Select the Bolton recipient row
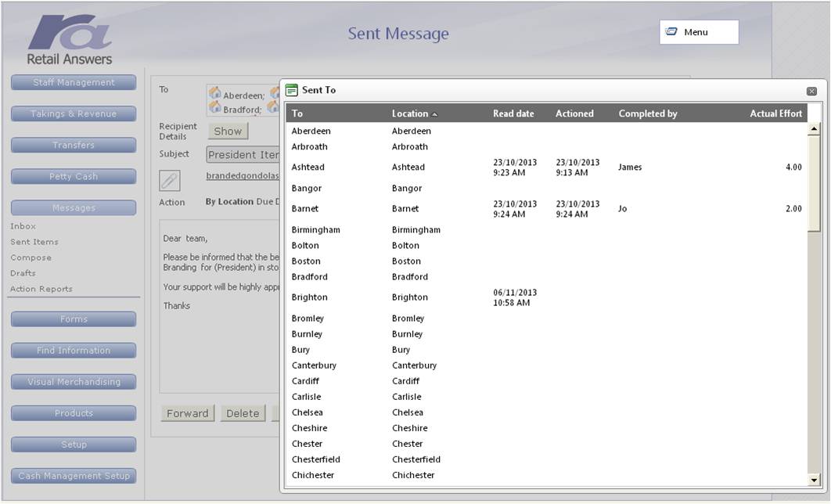The height and width of the screenshot is (504, 831). 546,246
